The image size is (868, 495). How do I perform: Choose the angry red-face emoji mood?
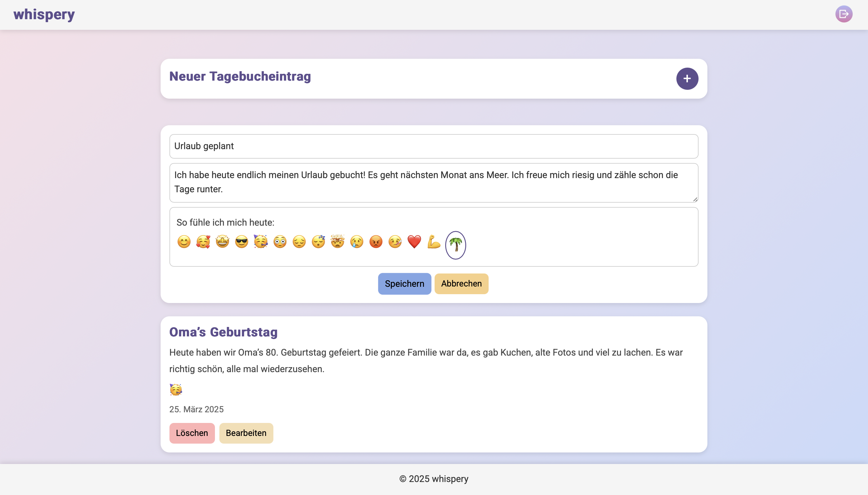[x=376, y=242]
